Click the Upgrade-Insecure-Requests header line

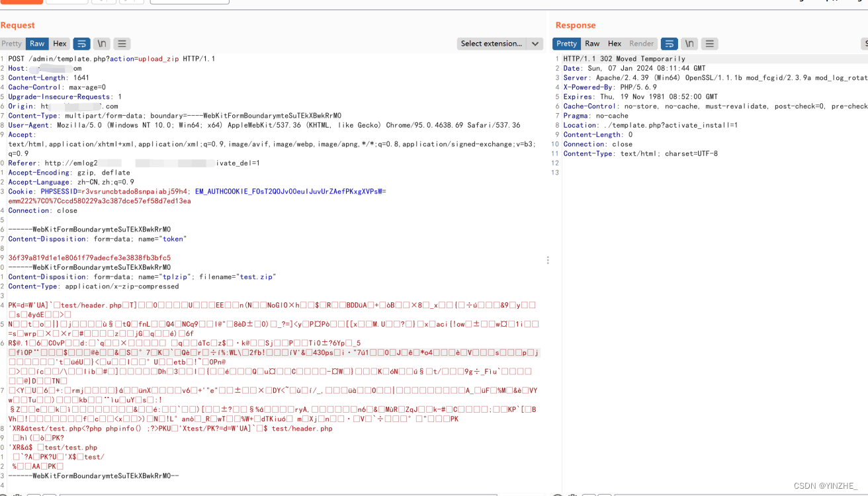tap(65, 97)
